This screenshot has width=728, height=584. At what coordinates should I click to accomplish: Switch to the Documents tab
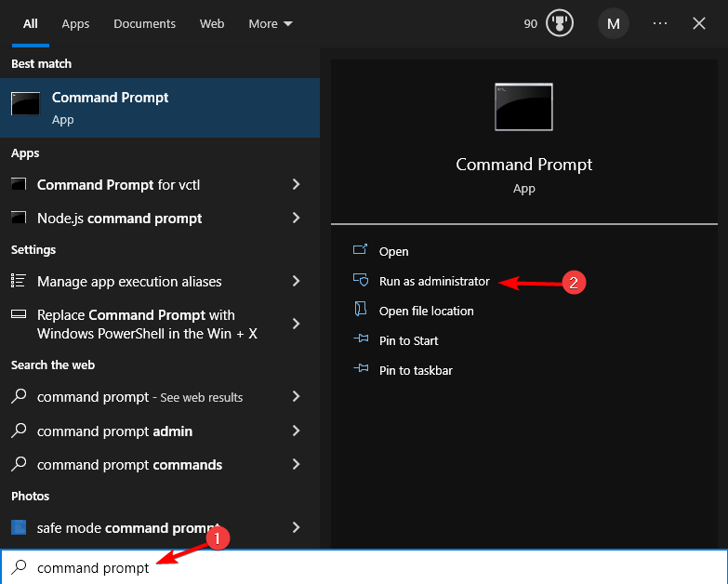pyautogui.click(x=145, y=24)
